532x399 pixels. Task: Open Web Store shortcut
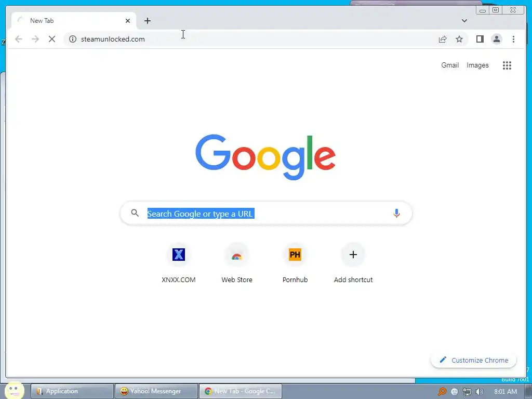[x=237, y=263]
